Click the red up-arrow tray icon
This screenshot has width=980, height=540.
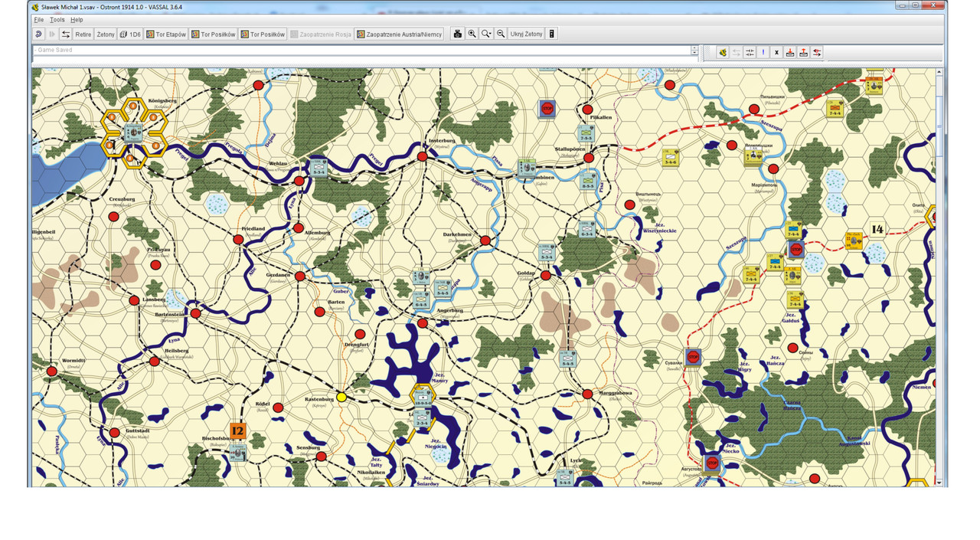804,52
